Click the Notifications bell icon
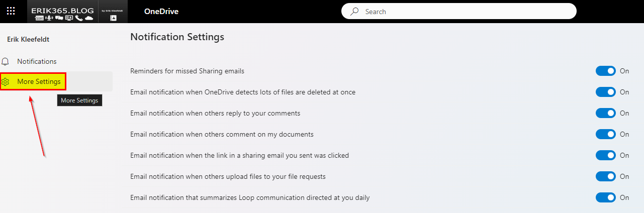 click(6, 61)
